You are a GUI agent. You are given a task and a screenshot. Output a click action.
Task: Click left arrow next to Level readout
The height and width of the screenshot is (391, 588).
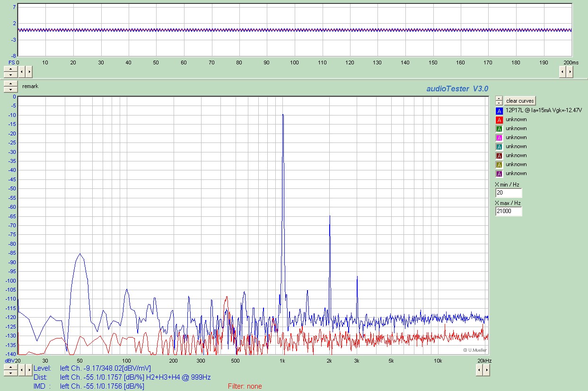point(21,370)
